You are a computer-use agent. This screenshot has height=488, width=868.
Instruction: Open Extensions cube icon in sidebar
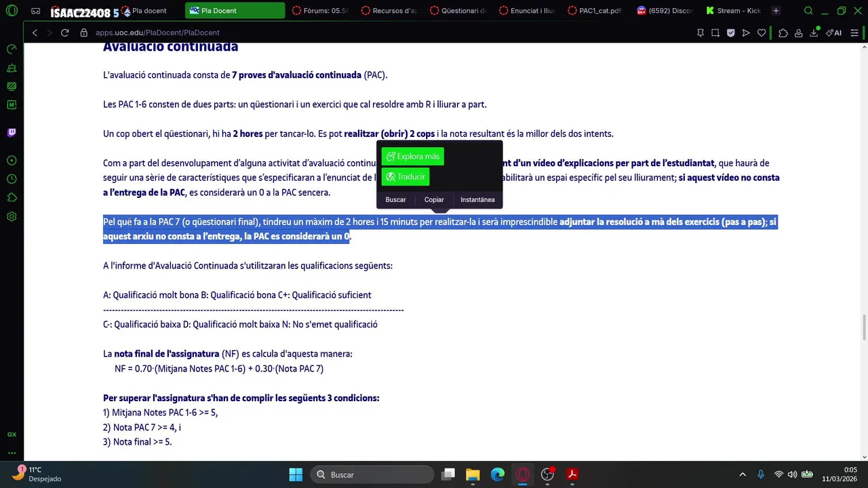[x=12, y=198]
